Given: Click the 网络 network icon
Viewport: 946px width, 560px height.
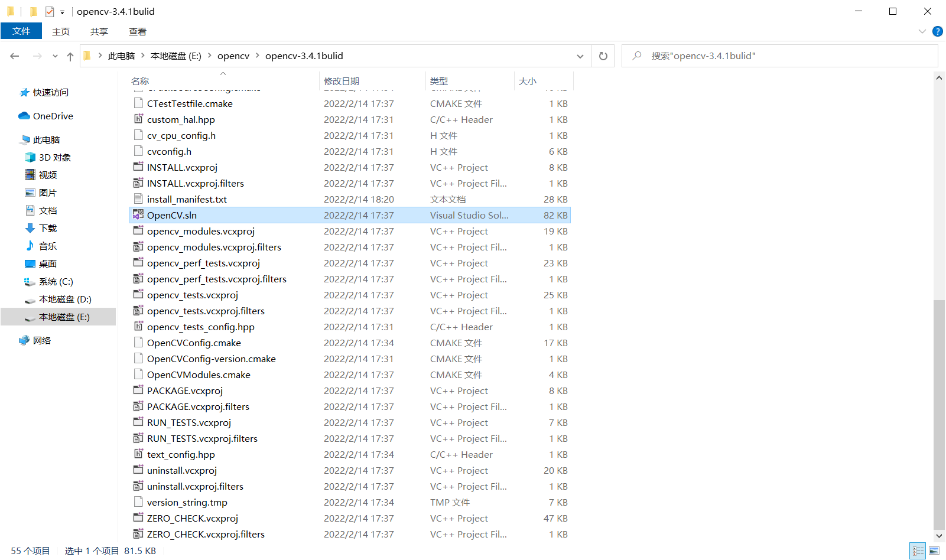Looking at the screenshot, I should 24,340.
